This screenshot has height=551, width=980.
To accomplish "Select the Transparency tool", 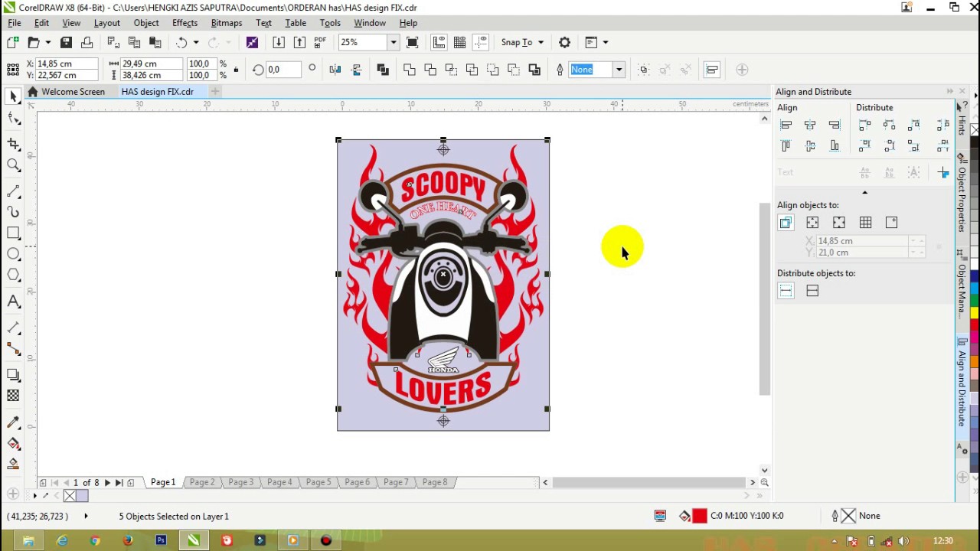I will pos(13,396).
